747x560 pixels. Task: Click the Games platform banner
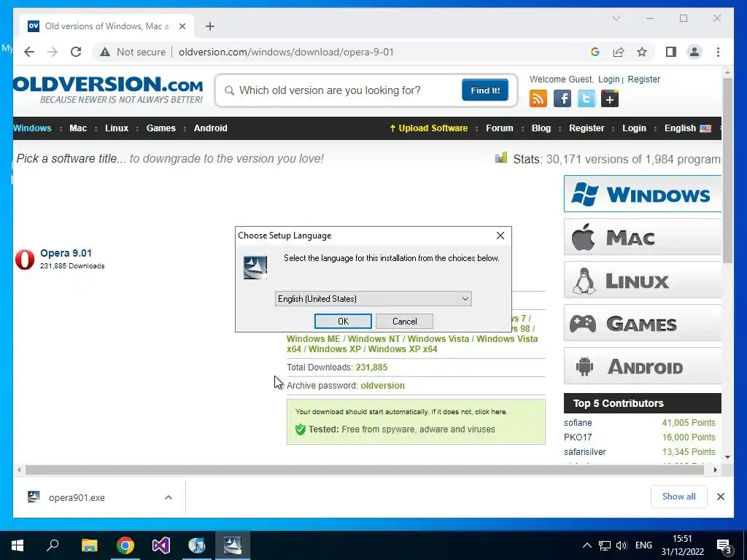643,323
